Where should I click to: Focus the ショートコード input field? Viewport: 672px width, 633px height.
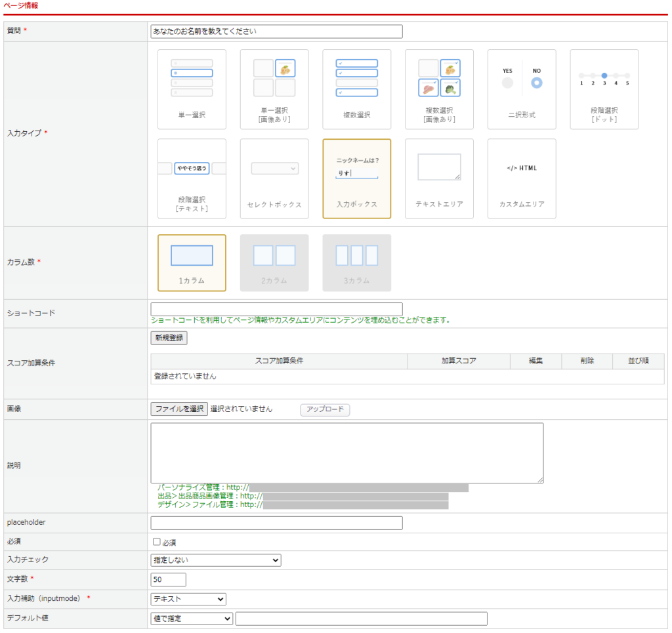pos(276,309)
